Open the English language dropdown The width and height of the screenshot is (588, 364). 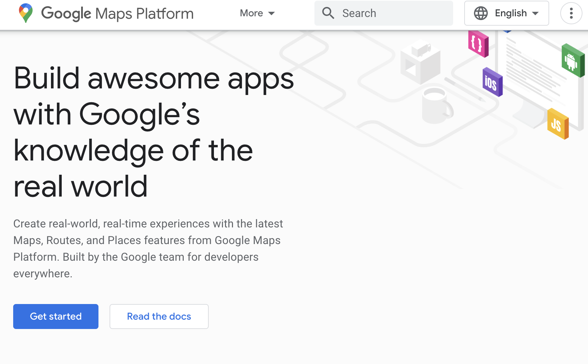[507, 13]
